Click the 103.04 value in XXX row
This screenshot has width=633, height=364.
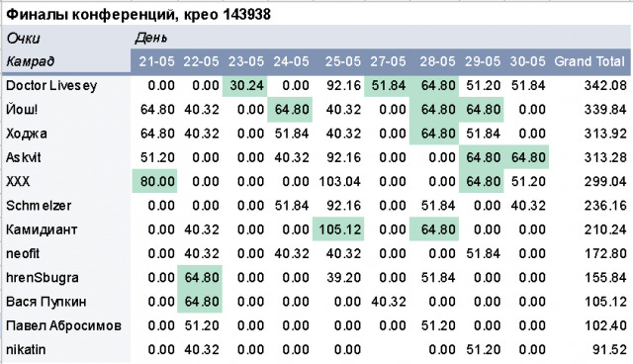[339, 182]
